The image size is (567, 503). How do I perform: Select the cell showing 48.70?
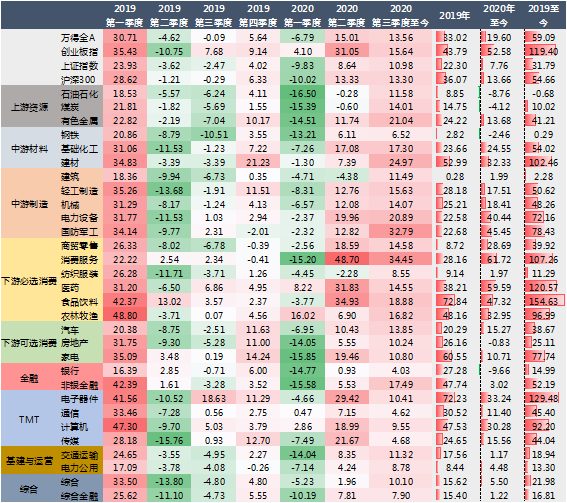coord(347,259)
